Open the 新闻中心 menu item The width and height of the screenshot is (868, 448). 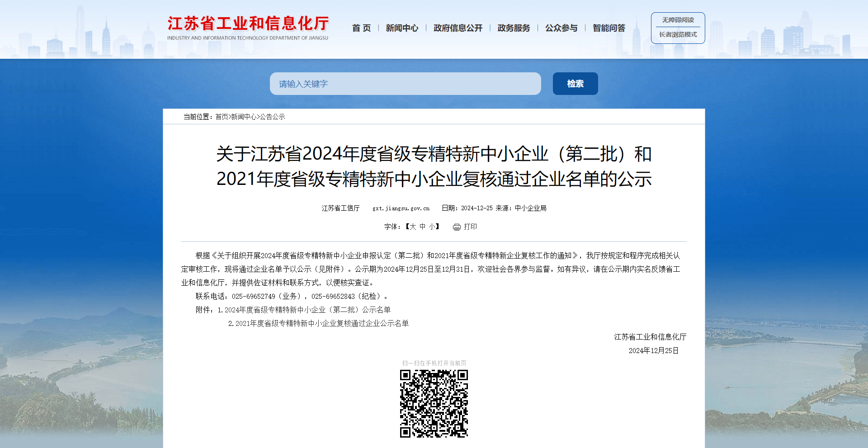[402, 28]
